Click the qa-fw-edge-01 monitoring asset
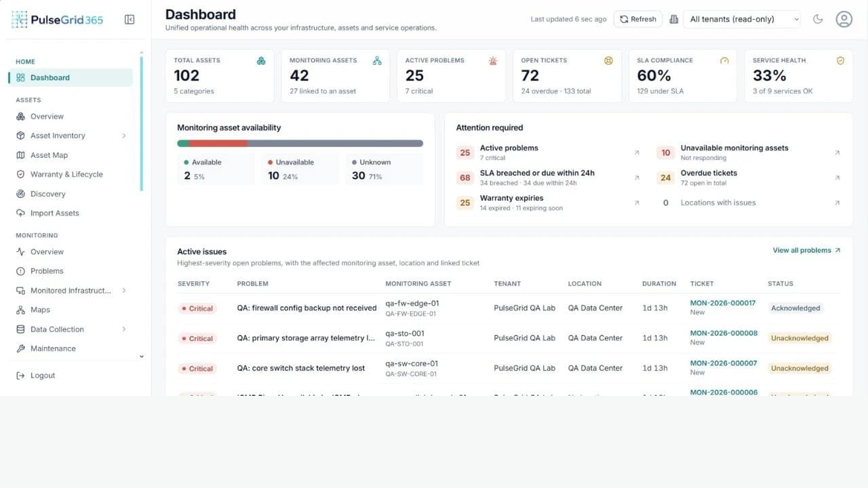Screen dimensions: 868x488 click(x=412, y=303)
